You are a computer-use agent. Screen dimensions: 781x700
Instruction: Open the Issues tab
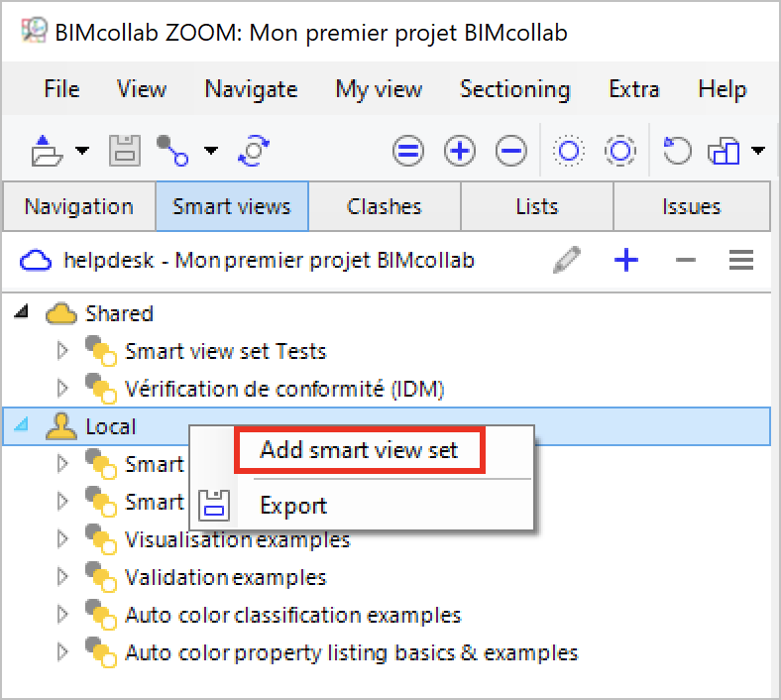coord(691,206)
